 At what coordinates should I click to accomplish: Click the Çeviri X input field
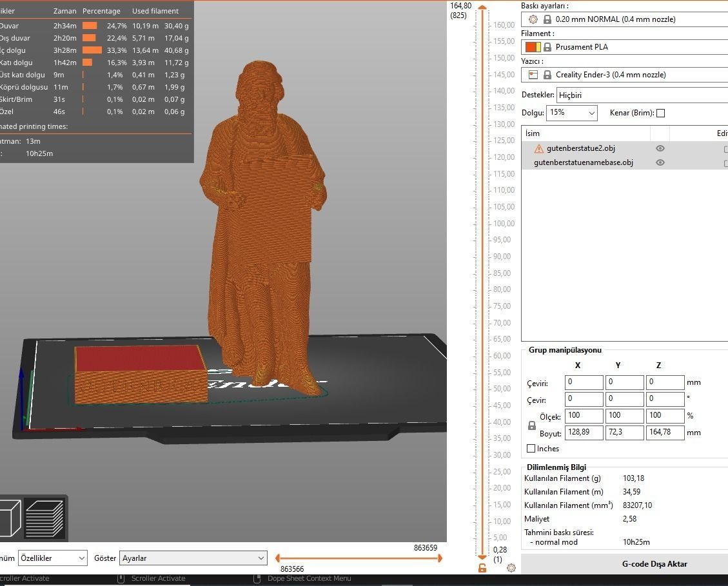(584, 382)
